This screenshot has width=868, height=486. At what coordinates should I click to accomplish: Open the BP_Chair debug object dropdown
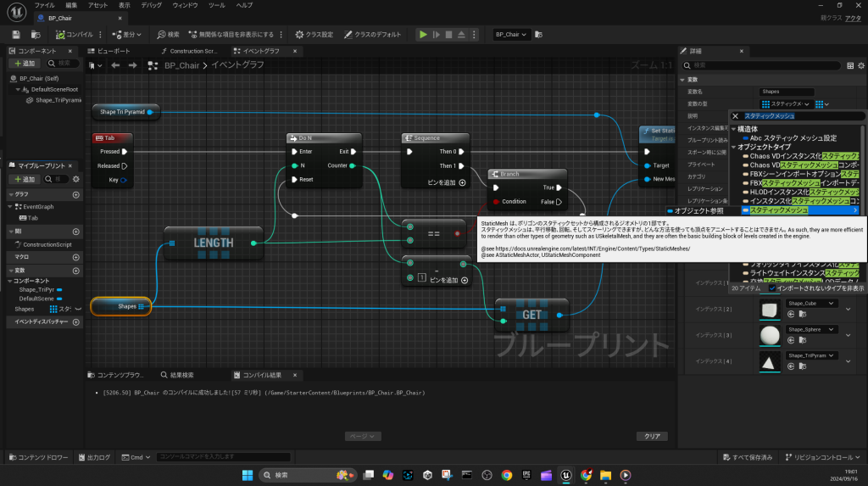[x=512, y=35]
